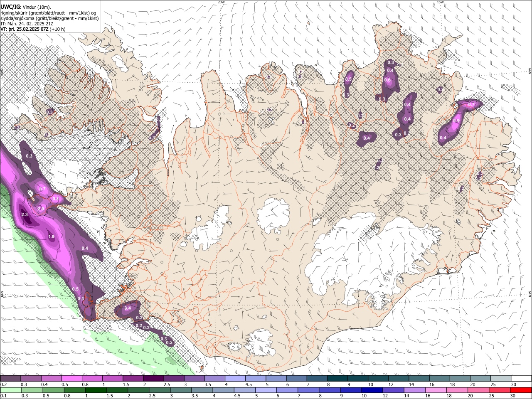This screenshot has height=399, width=532.
Task: Pick the bright red swatch above 30 on the rain legend
Action: pos(521,390)
